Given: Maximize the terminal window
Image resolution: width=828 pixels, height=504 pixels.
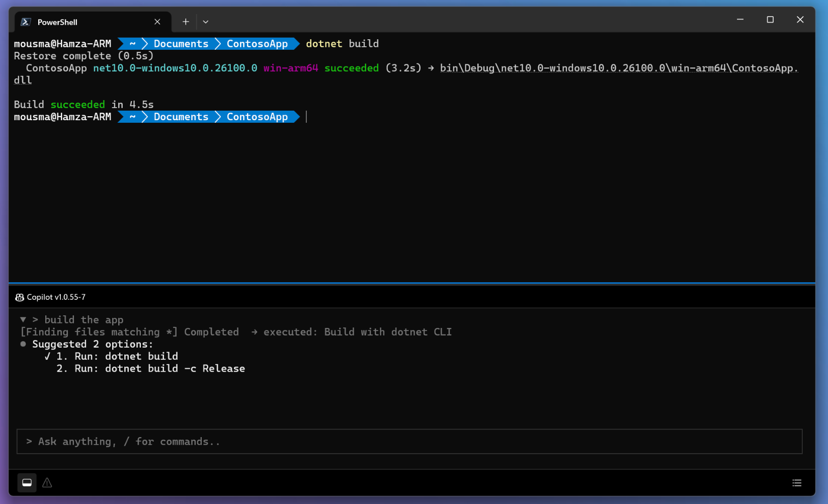Looking at the screenshot, I should coord(770,20).
